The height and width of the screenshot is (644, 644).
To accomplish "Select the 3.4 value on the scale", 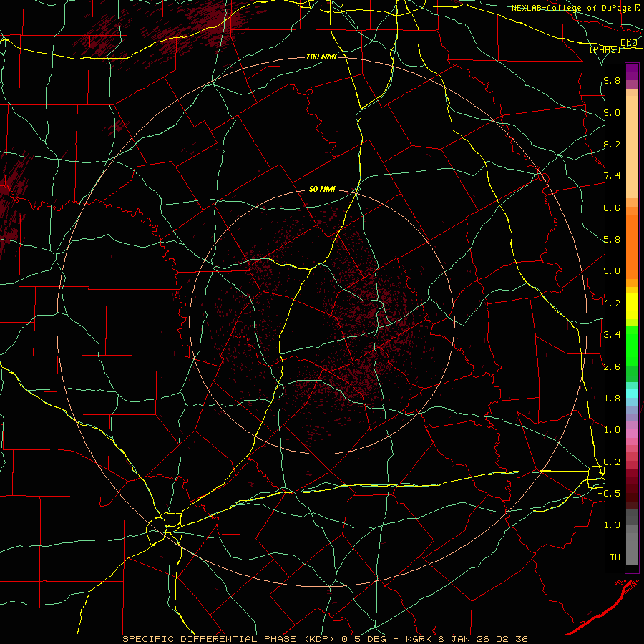I will pos(612,335).
